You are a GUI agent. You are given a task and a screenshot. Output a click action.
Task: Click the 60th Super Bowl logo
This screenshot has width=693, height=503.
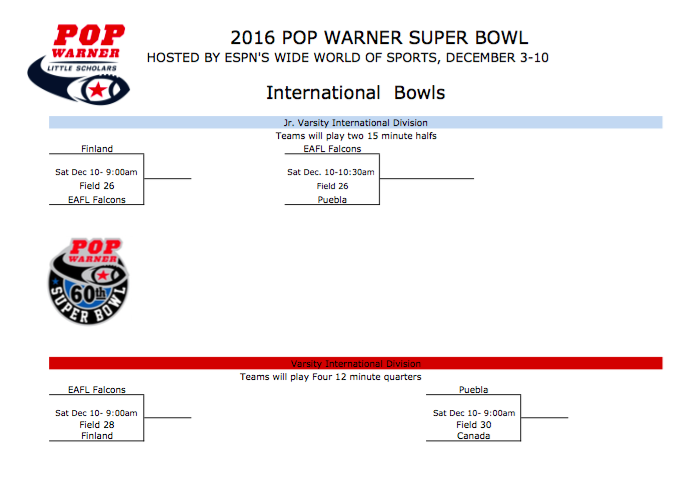point(88,280)
